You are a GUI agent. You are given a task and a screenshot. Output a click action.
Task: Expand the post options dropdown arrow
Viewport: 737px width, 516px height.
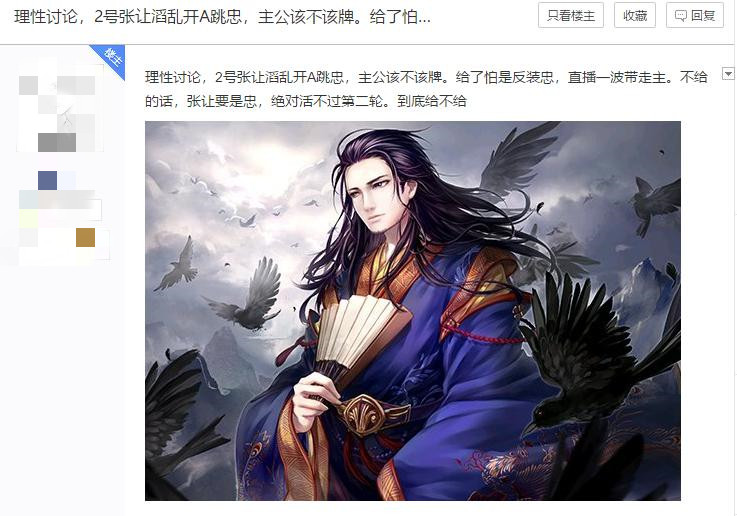click(728, 74)
